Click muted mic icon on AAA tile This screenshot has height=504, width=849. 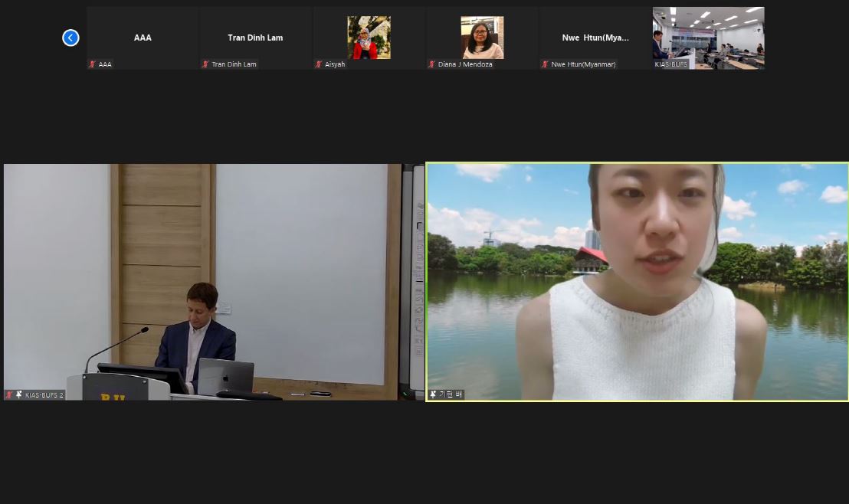coord(92,64)
